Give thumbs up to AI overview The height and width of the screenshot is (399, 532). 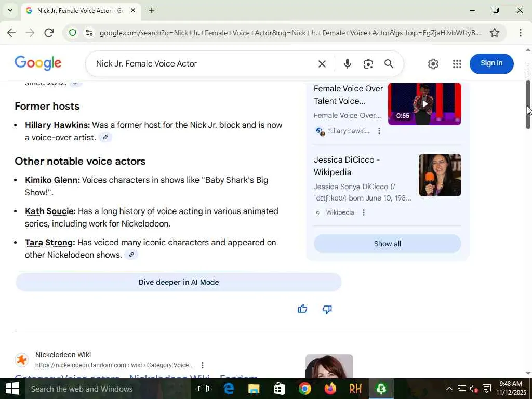pos(302,309)
